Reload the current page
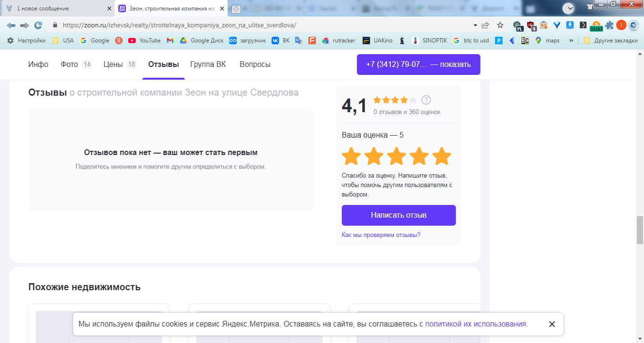The height and width of the screenshot is (343, 644). point(38,25)
